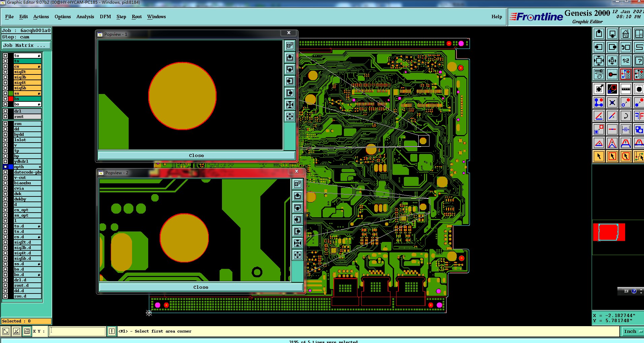The width and height of the screenshot is (644, 343).
Task: Click the detach window icon in Popview 1
Action: tap(290, 45)
